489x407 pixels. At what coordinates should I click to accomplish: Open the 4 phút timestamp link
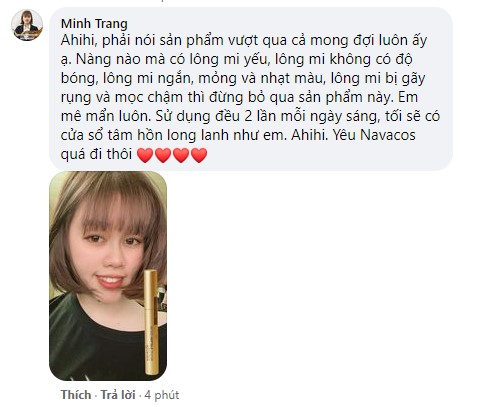[162, 395]
